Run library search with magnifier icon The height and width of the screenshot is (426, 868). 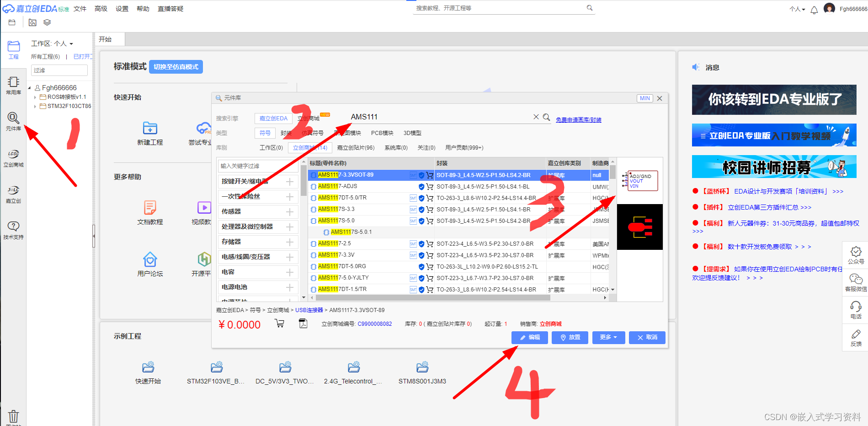[546, 117]
